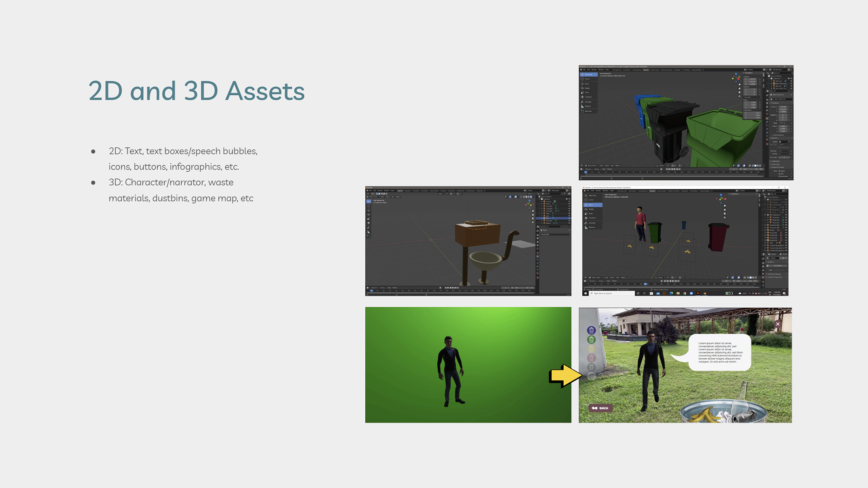Open Object Mode dropdown in trash carts Blender

point(591,165)
